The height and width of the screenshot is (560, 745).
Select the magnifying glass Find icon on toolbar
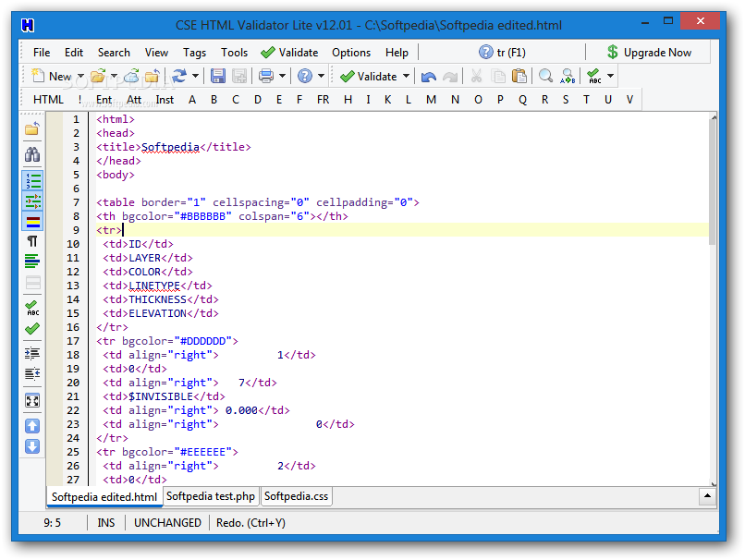(546, 76)
